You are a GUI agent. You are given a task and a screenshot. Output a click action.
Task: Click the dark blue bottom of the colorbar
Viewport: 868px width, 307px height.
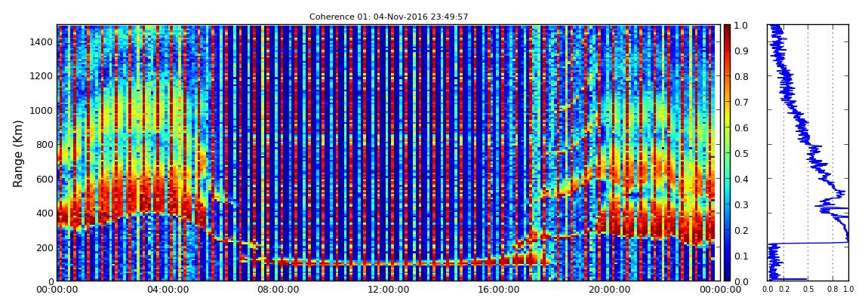[728, 277]
